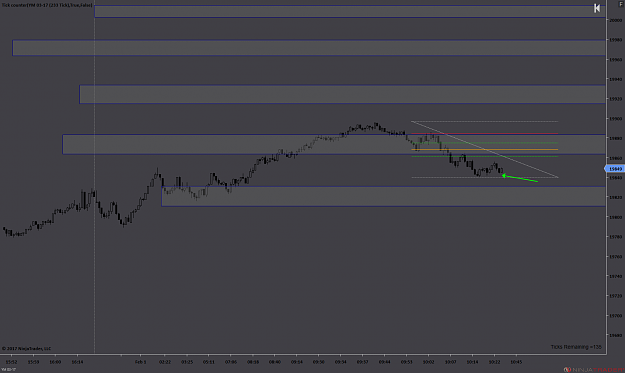The image size is (625, 373).
Task: Click the 20000 price axis label
Action: pyautogui.click(x=616, y=20)
